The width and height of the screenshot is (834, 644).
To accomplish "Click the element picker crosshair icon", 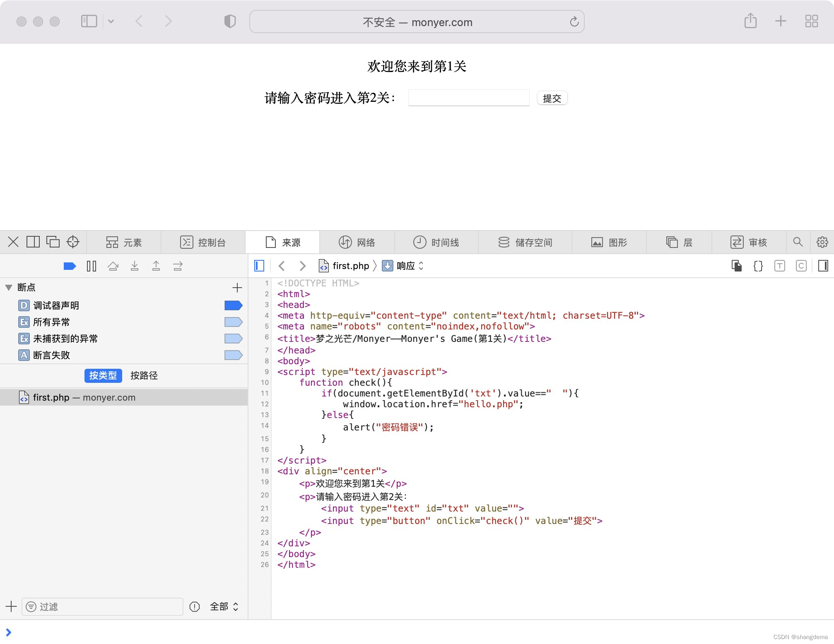I will (73, 242).
